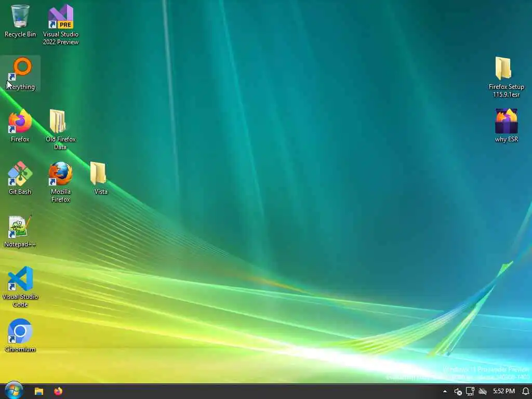Click the cloud sync tray icon

coord(483,392)
